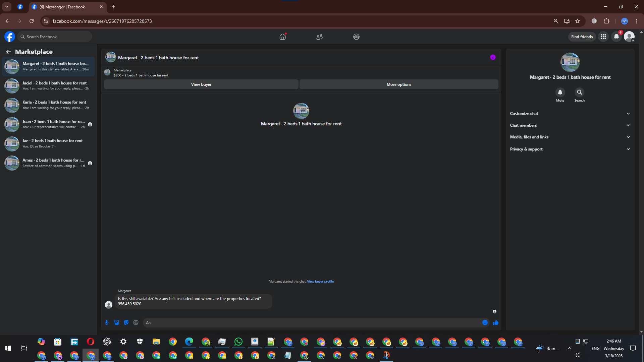Expand Media, files and links section
Image resolution: width=644 pixels, height=362 pixels.
point(570,137)
